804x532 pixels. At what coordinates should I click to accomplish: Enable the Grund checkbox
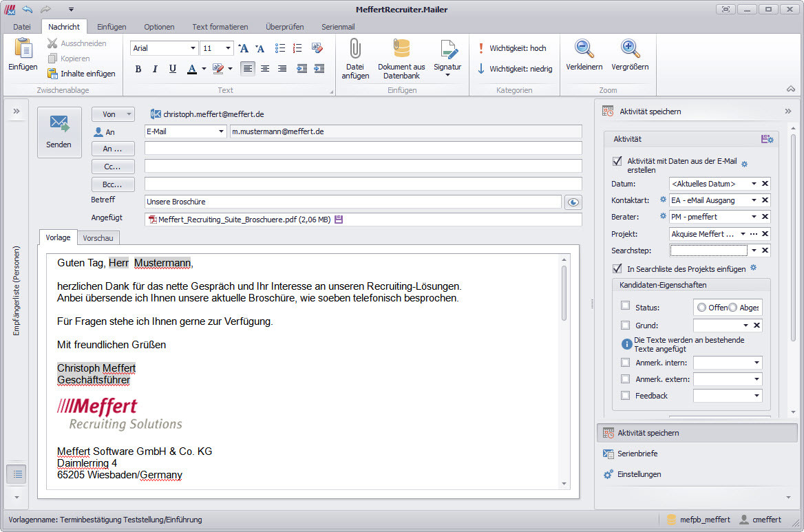tap(625, 325)
